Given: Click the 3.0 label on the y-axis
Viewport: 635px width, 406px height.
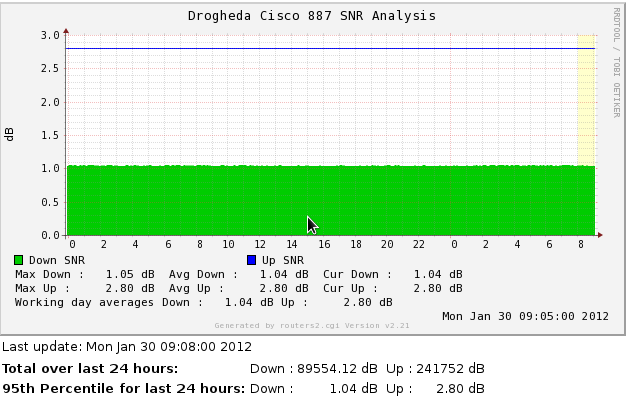Looking at the screenshot, I should coord(50,35).
